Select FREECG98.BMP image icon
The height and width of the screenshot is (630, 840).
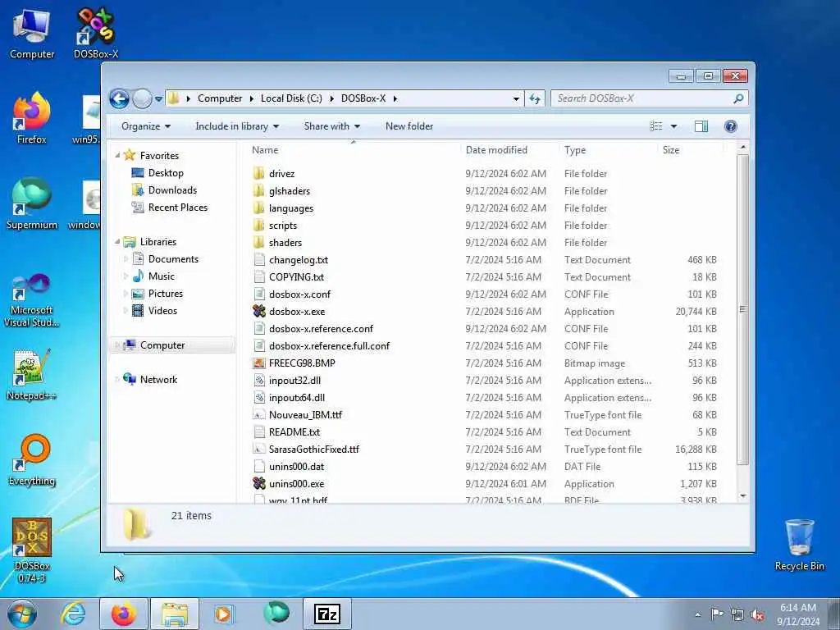coord(259,363)
